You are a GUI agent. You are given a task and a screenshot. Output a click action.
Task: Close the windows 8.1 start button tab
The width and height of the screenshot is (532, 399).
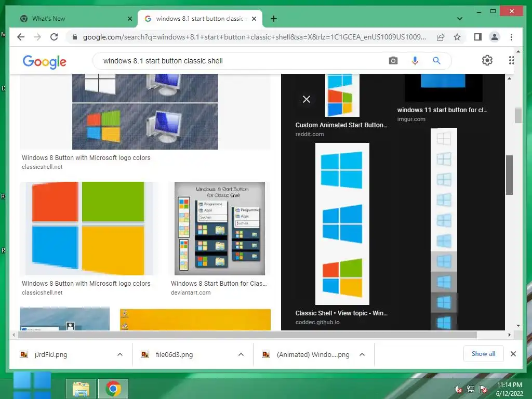[254, 19]
